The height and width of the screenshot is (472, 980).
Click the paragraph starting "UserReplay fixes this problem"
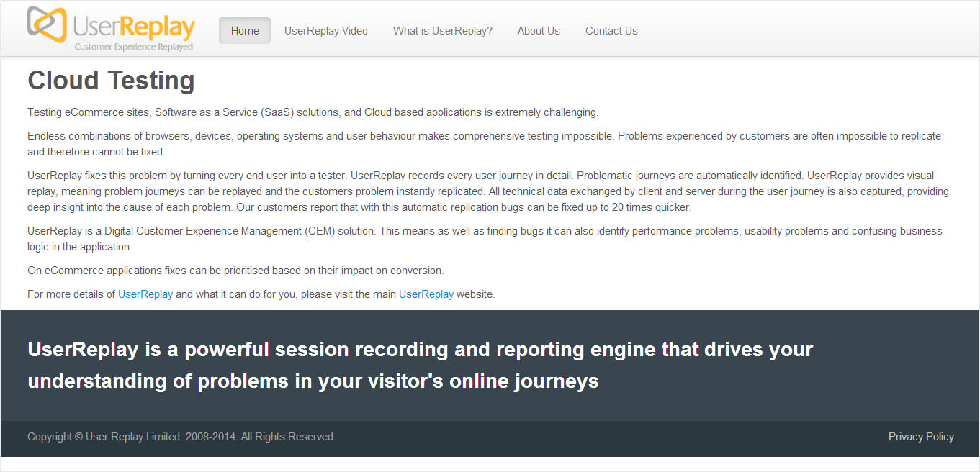[488, 191]
